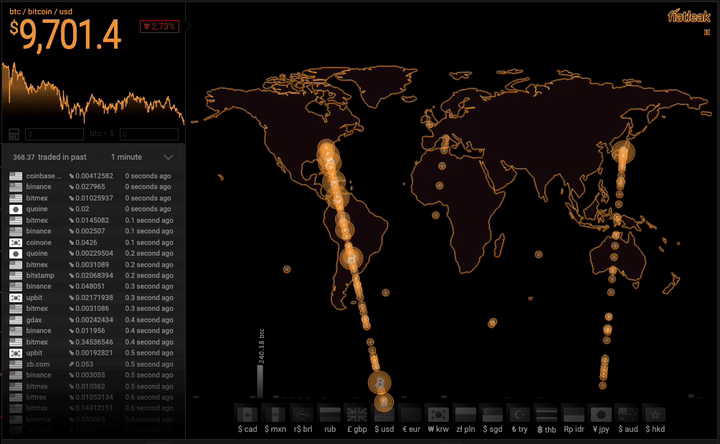Pause the live feed with the pause icon

pyautogui.click(x=705, y=32)
